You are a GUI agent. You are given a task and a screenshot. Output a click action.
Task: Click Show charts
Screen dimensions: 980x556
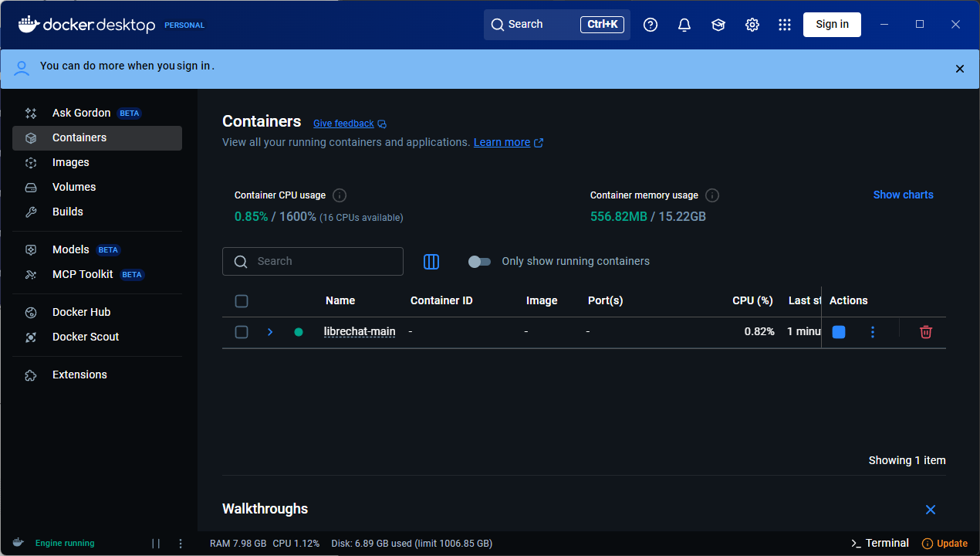903,195
